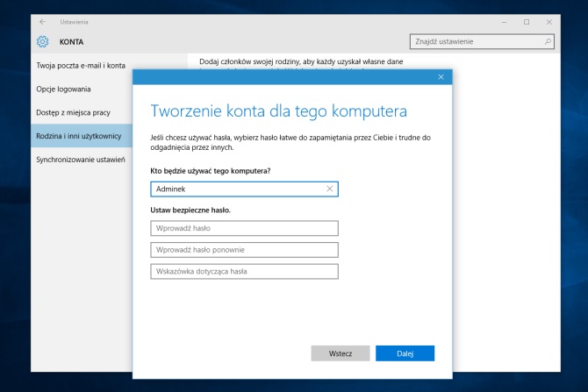Select Opcje logowania in sidebar
588x392 pixels.
[63, 89]
